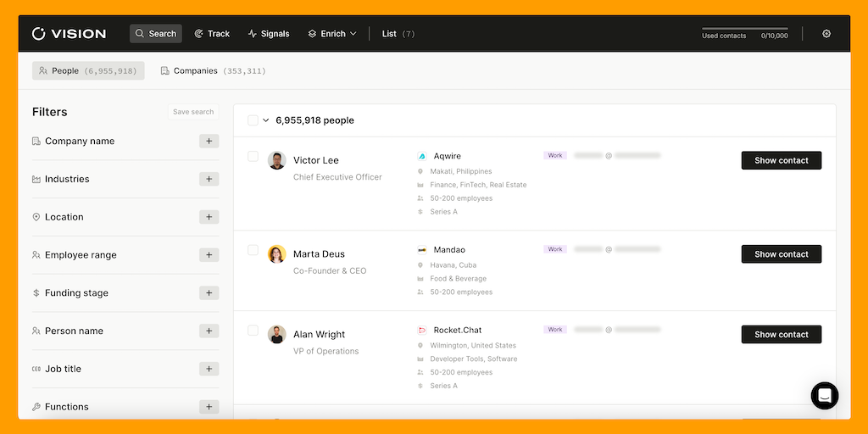Viewport: 868px width, 434px height.
Task: Check the select-all people checkbox
Action: (x=253, y=120)
